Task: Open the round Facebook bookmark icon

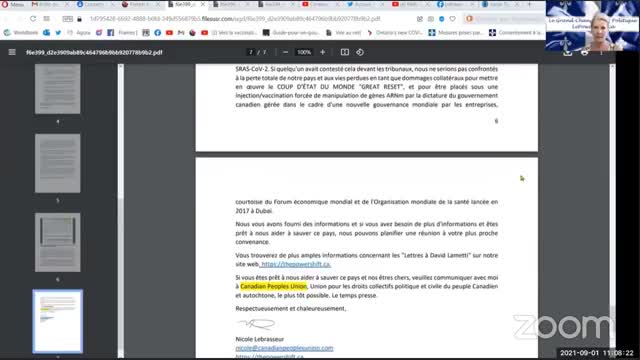Action: pyautogui.click(x=158, y=33)
